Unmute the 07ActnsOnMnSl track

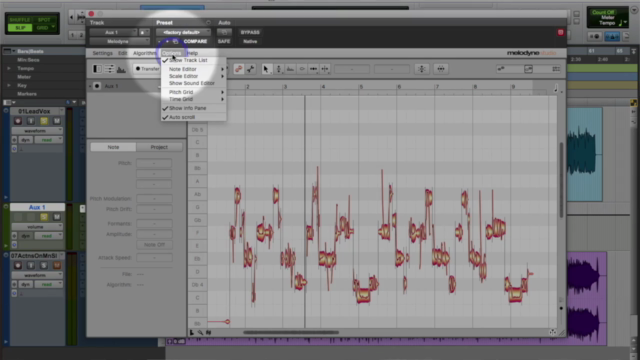[x=57, y=265]
